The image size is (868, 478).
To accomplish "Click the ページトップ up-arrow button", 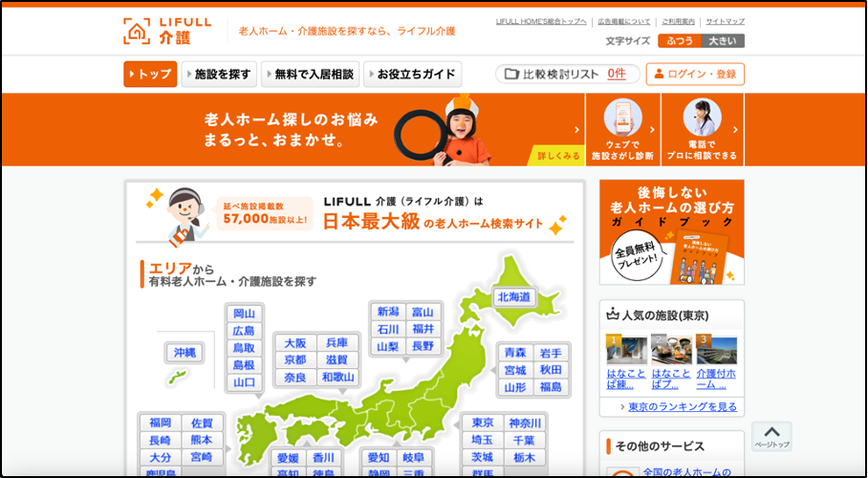I will pyautogui.click(x=771, y=436).
